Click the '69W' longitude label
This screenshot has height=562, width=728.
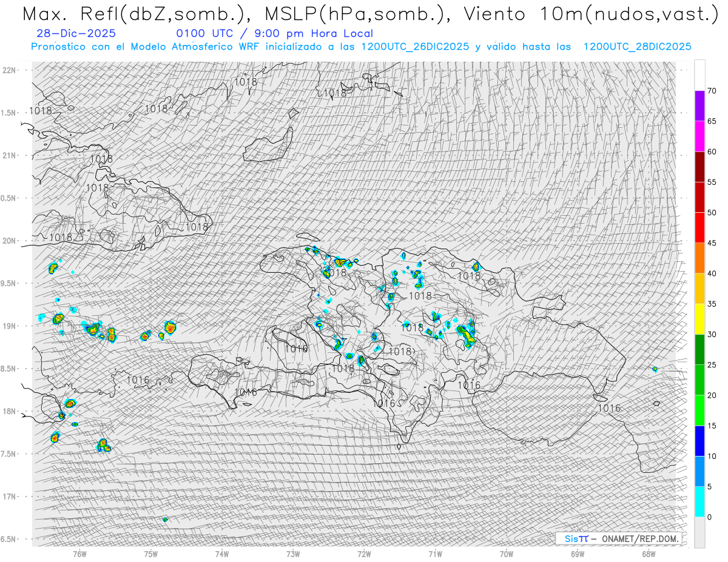[x=578, y=554]
